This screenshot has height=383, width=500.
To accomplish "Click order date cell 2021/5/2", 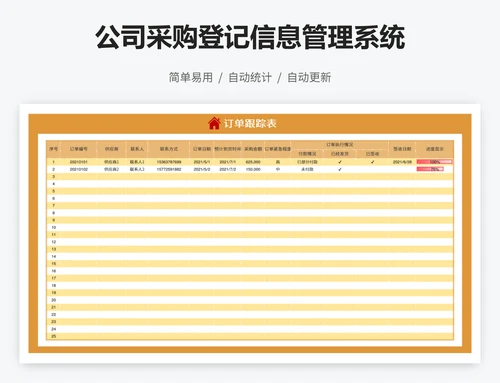I will 202,169.
